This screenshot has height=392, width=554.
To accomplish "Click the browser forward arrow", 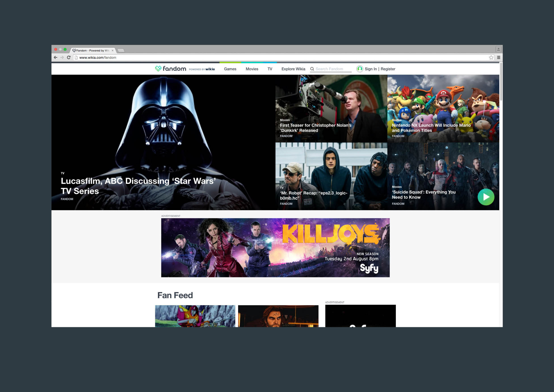I will 62,57.
